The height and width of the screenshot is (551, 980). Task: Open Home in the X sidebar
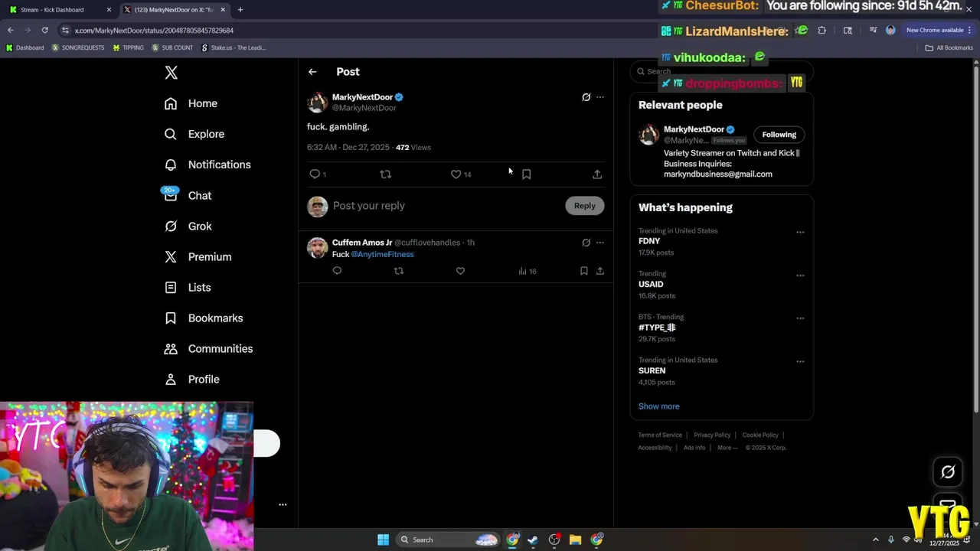(x=191, y=103)
